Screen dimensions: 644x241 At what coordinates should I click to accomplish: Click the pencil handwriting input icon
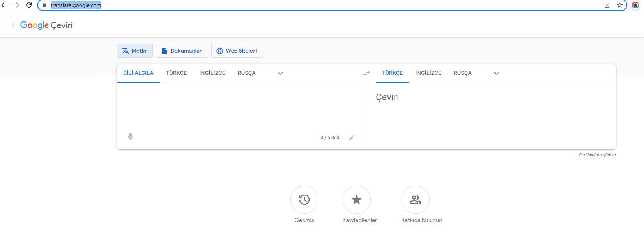coord(352,138)
